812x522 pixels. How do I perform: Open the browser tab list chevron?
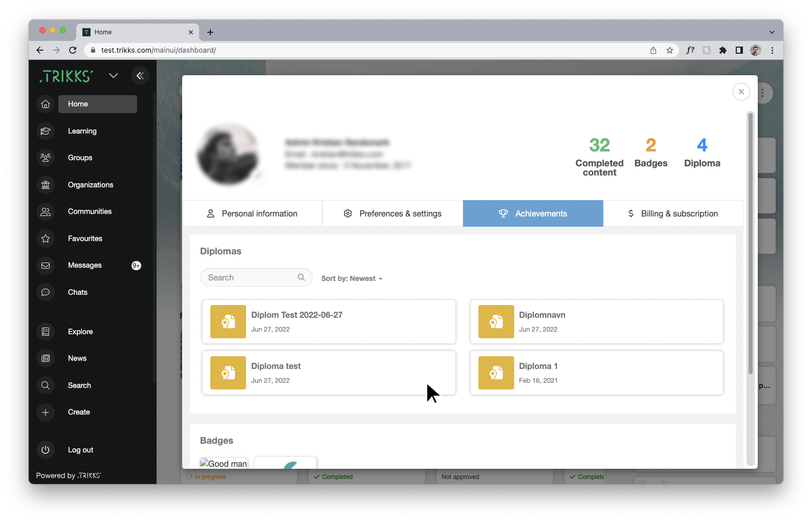[x=772, y=32]
